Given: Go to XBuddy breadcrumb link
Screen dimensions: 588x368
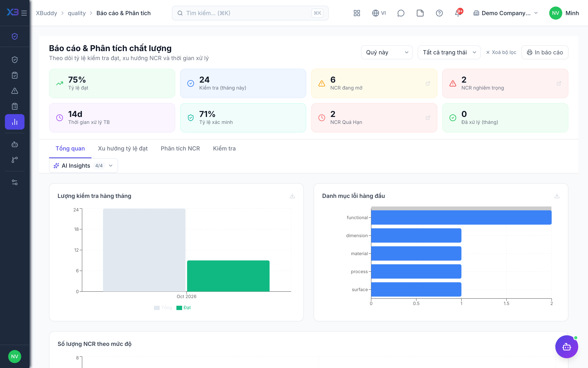Looking at the screenshot, I should [46, 13].
